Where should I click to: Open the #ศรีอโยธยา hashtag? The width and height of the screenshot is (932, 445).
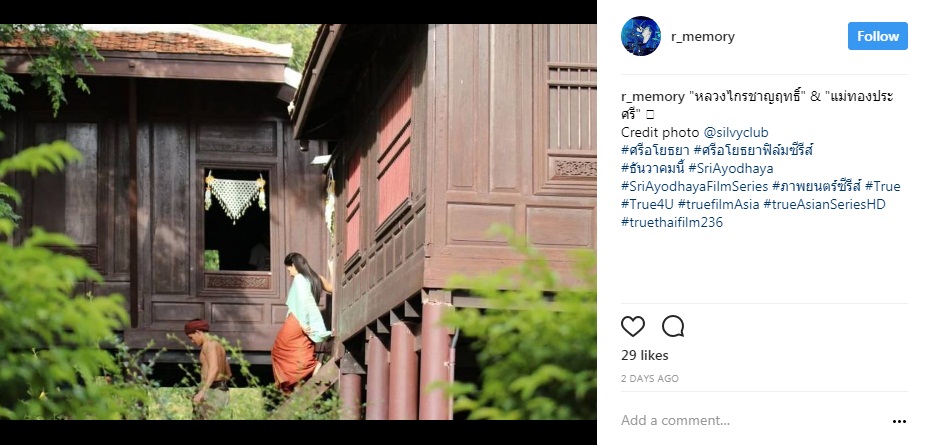[x=655, y=150]
